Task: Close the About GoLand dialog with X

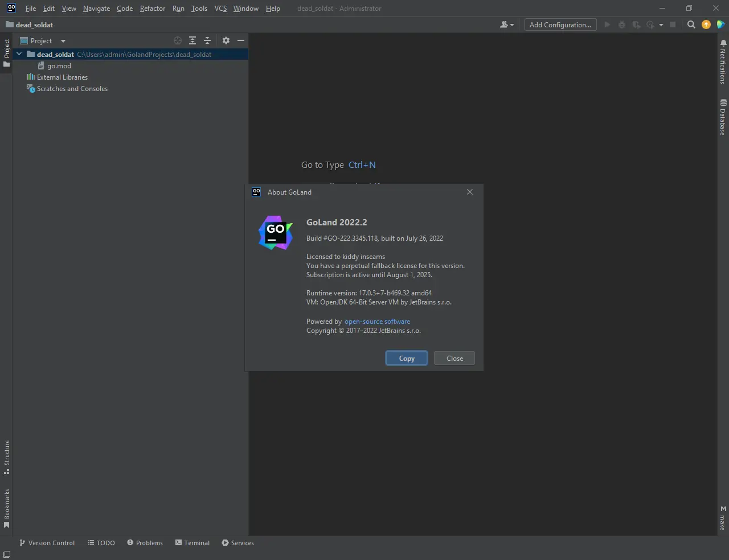Action: (470, 192)
